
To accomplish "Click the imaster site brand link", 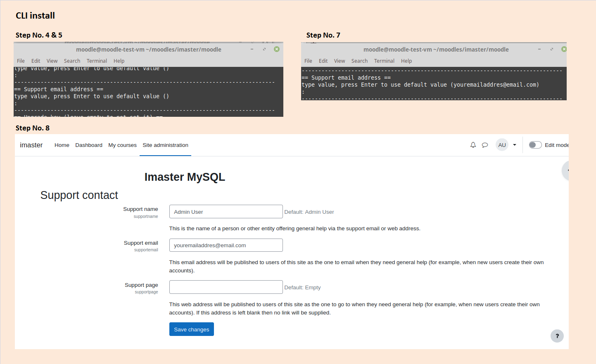I will click(x=31, y=145).
